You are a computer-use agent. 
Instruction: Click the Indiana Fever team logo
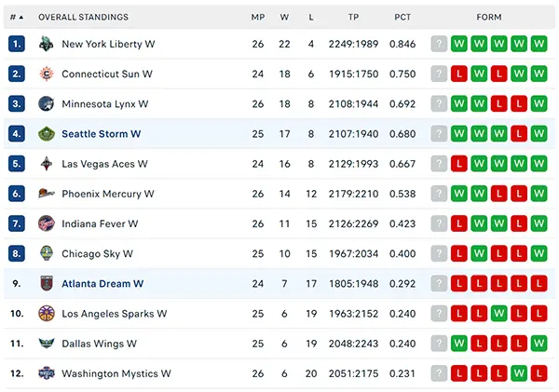coord(47,223)
